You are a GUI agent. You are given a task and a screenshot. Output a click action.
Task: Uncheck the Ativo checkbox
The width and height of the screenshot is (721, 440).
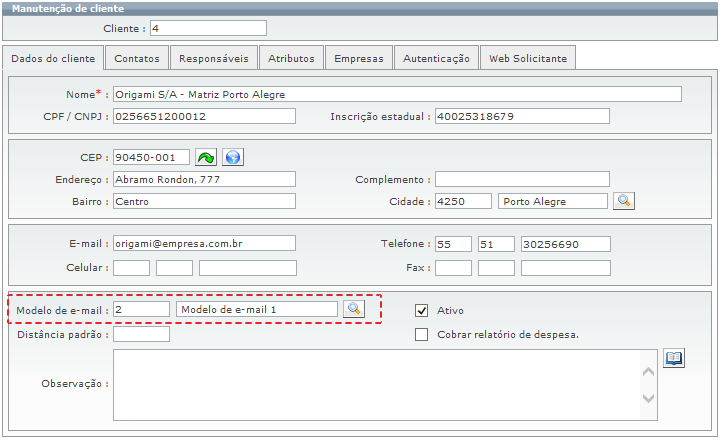coord(421,310)
